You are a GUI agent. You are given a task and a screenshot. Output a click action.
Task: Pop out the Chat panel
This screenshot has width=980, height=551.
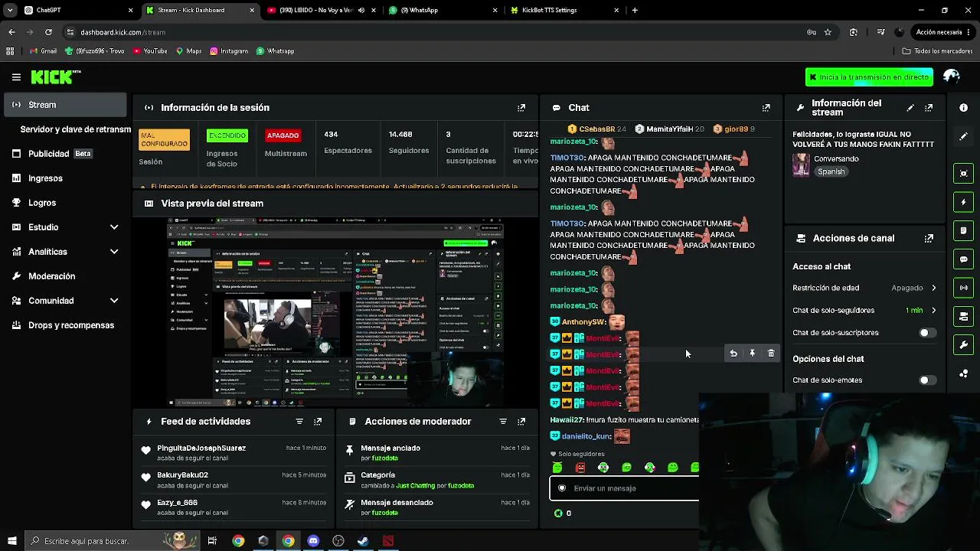coord(766,108)
